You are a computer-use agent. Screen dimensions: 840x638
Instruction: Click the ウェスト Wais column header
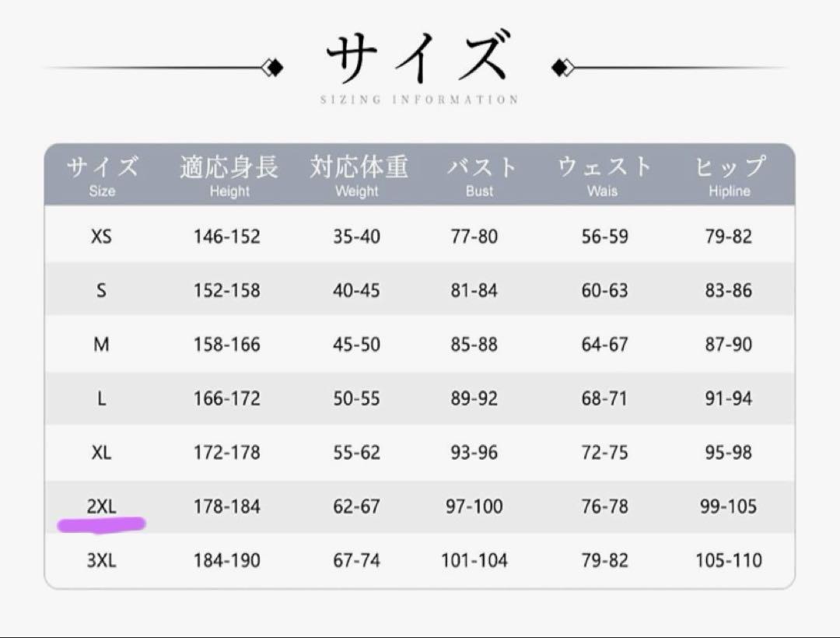(604, 176)
